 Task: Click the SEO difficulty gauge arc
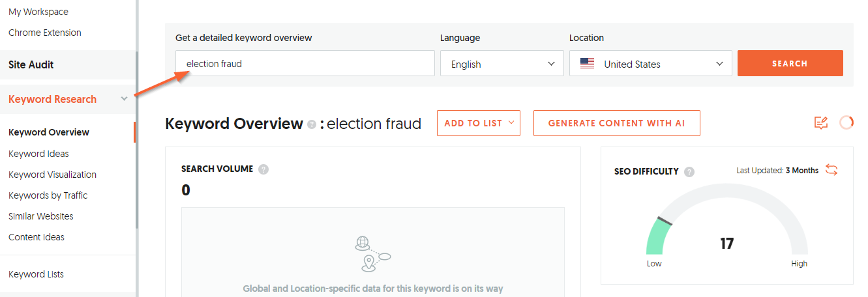(x=726, y=219)
